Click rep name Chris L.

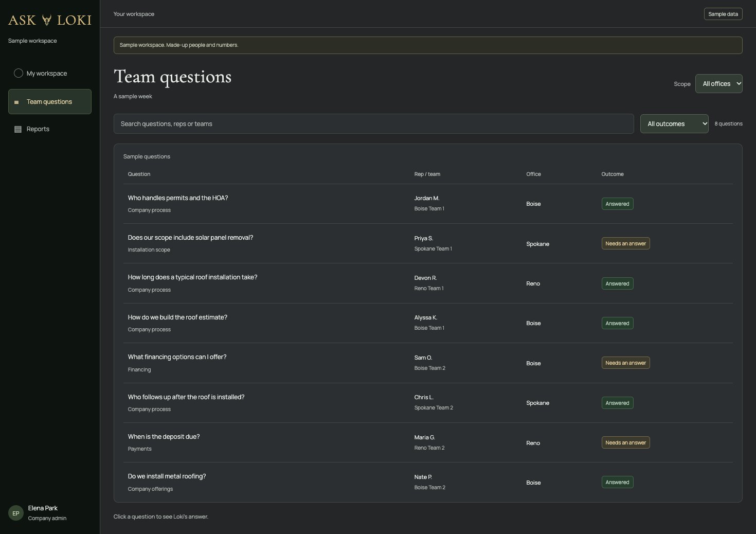tap(424, 397)
